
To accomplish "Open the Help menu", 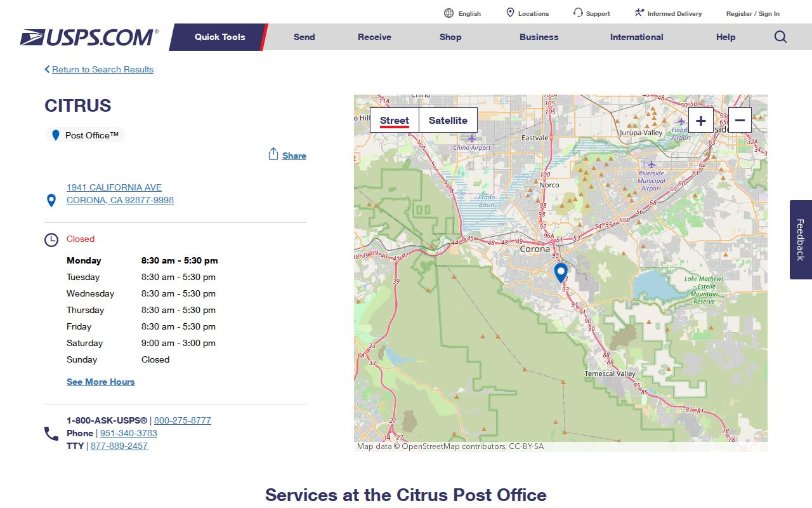I will click(726, 37).
